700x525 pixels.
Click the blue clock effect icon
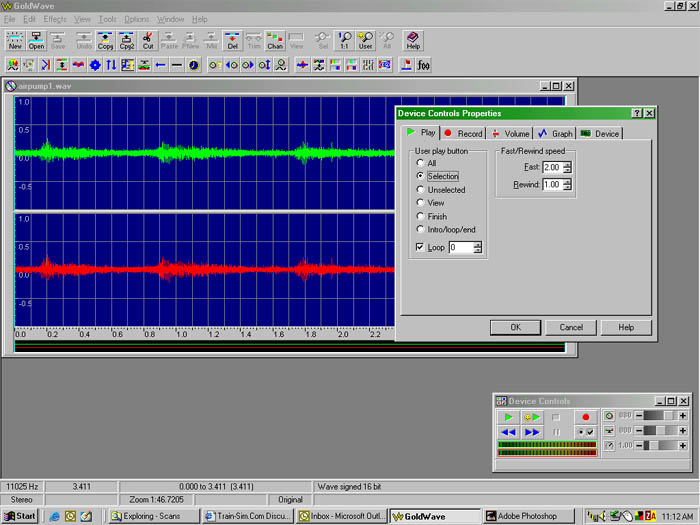[193, 65]
